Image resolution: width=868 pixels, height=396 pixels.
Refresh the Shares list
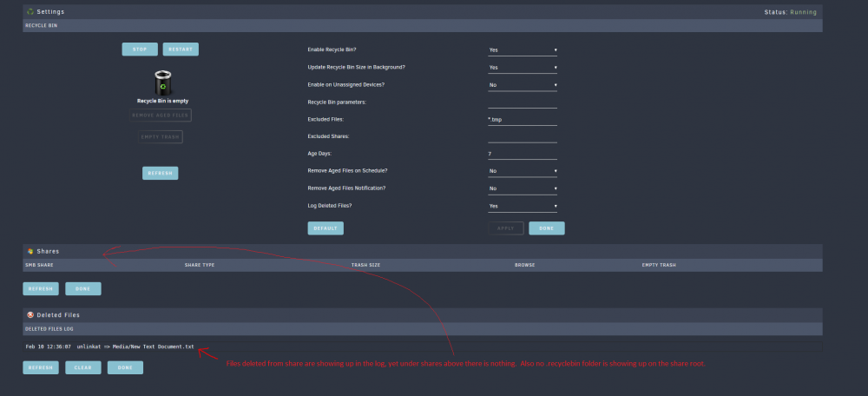click(41, 288)
